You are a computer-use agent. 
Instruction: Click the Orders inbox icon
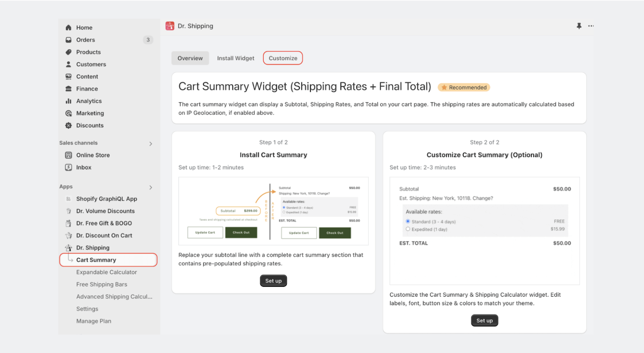[x=68, y=40]
